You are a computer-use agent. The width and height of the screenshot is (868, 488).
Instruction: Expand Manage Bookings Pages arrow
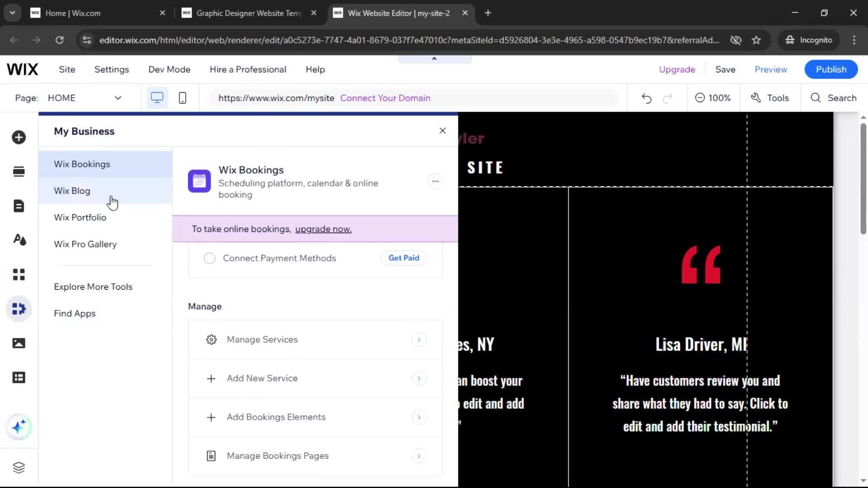419,456
